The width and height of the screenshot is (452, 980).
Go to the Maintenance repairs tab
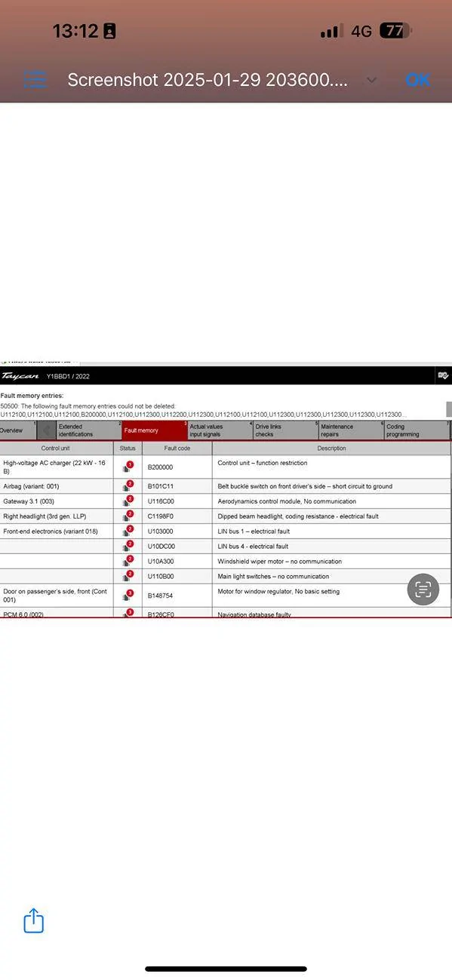(351, 430)
